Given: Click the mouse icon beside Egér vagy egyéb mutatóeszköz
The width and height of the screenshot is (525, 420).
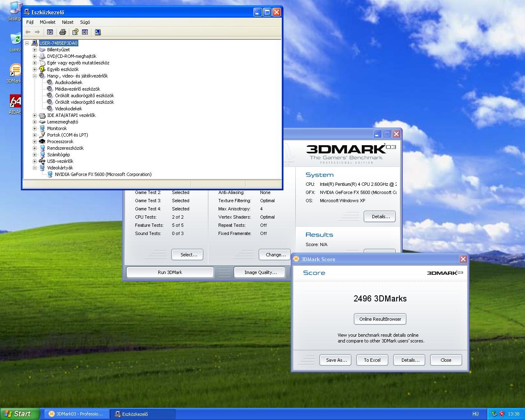Looking at the screenshot, I should point(42,63).
